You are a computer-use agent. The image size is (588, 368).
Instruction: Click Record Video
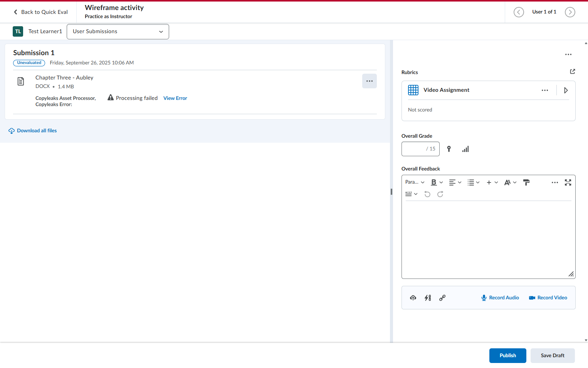[x=548, y=298]
